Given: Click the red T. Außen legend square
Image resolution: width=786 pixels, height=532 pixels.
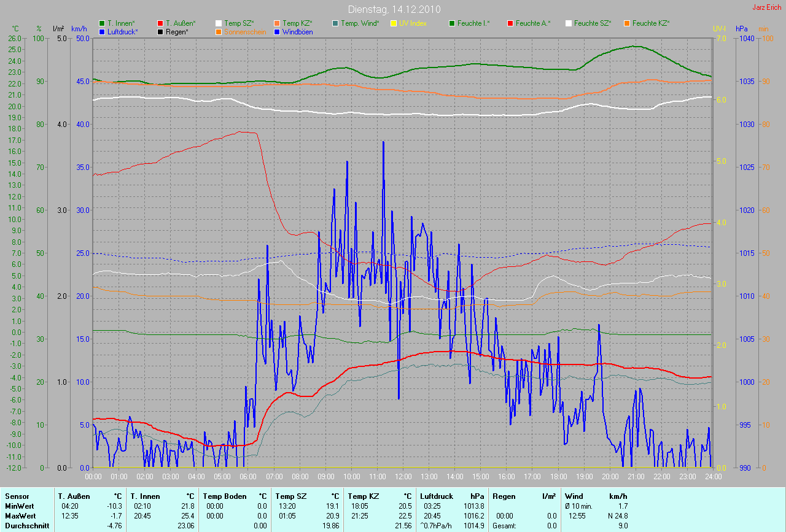Looking at the screenshot, I should [x=160, y=23].
